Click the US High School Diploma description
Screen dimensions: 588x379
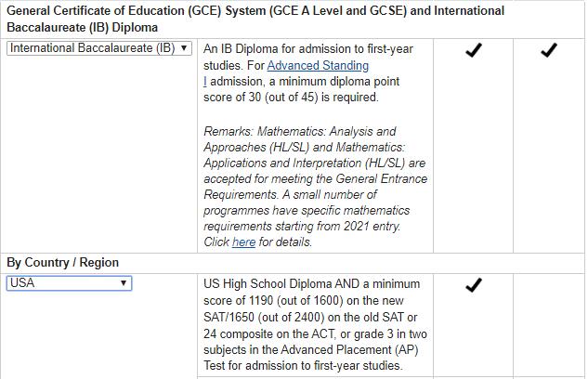pyautogui.click(x=316, y=324)
